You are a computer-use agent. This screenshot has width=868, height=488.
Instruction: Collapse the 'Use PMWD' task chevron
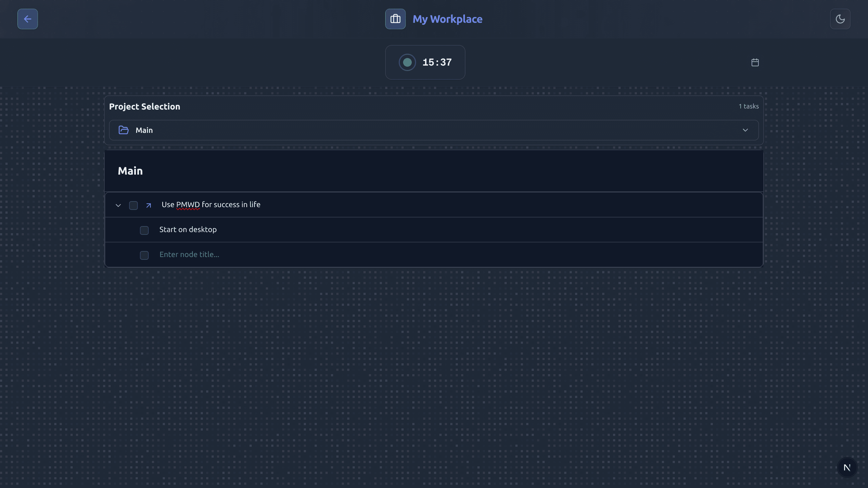118,205
